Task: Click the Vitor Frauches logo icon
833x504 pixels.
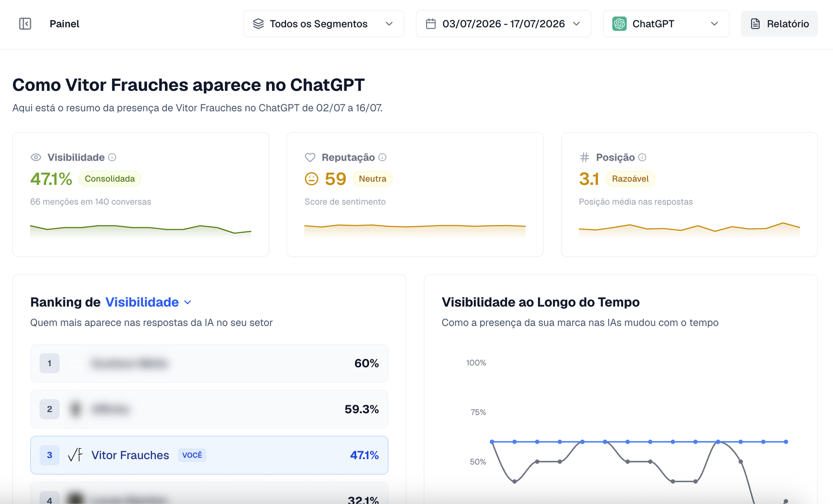Action: (75, 455)
